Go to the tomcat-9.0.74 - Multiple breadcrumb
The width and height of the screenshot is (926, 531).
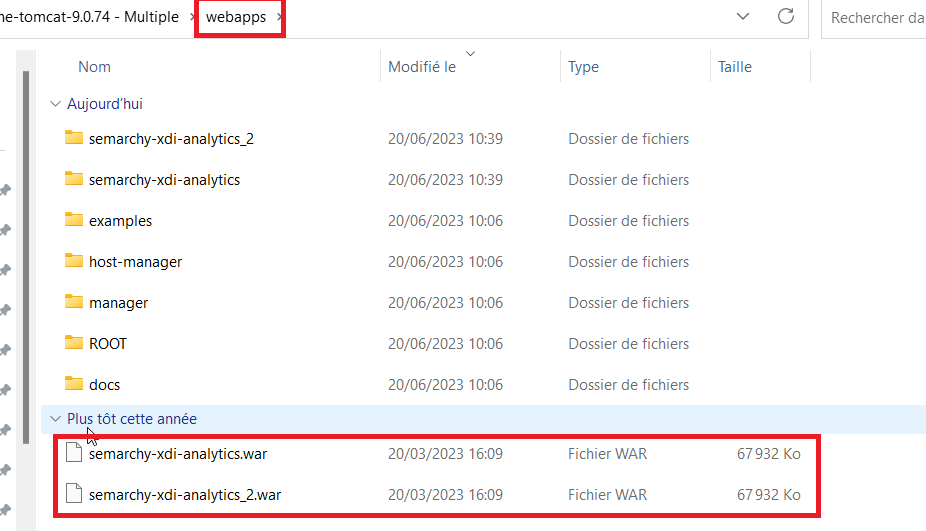(89, 17)
